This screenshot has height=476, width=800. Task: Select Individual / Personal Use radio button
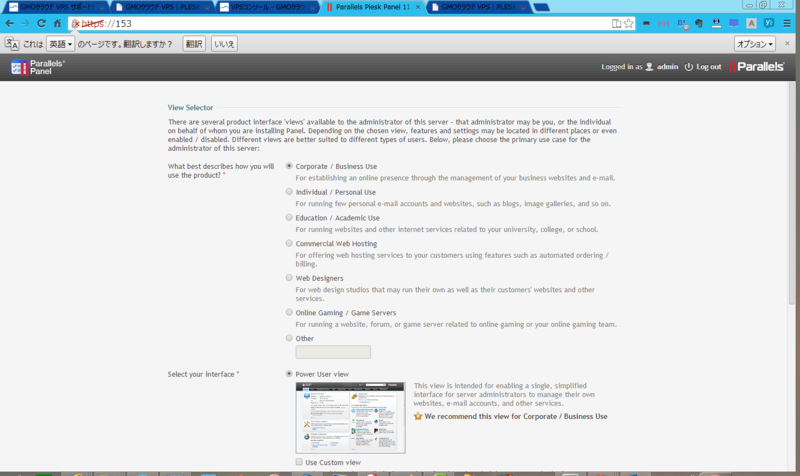pos(289,191)
